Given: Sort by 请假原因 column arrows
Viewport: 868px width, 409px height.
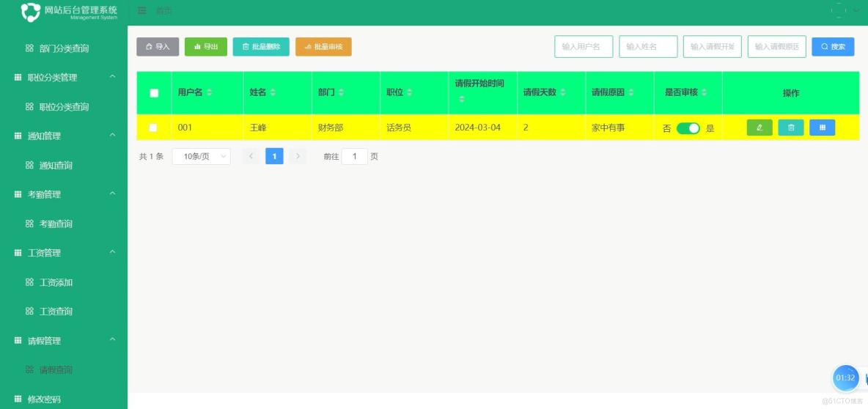Looking at the screenshot, I should (x=630, y=92).
